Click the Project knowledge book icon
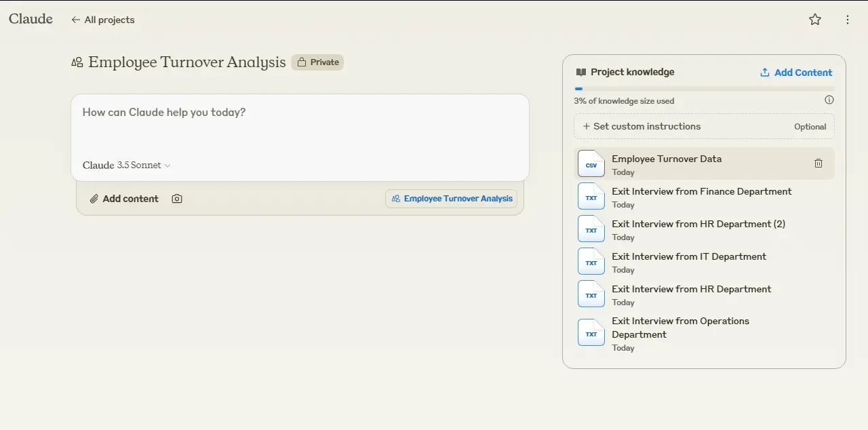 click(580, 72)
